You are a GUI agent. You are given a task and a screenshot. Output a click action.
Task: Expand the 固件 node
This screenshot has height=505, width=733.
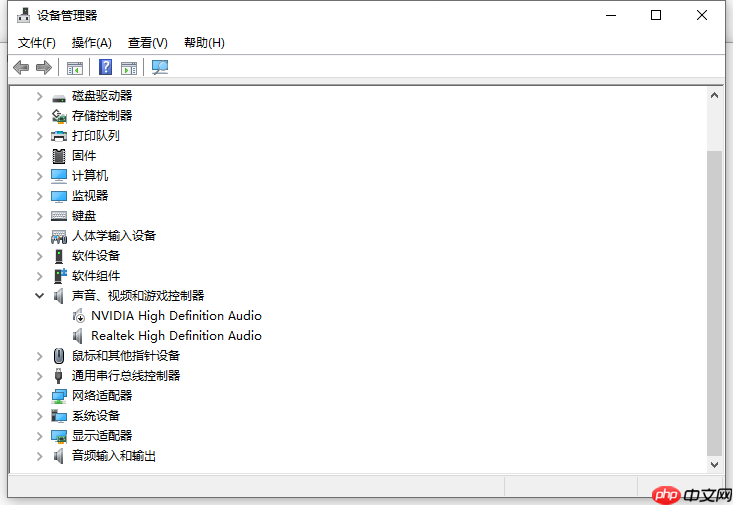pyautogui.click(x=40, y=157)
